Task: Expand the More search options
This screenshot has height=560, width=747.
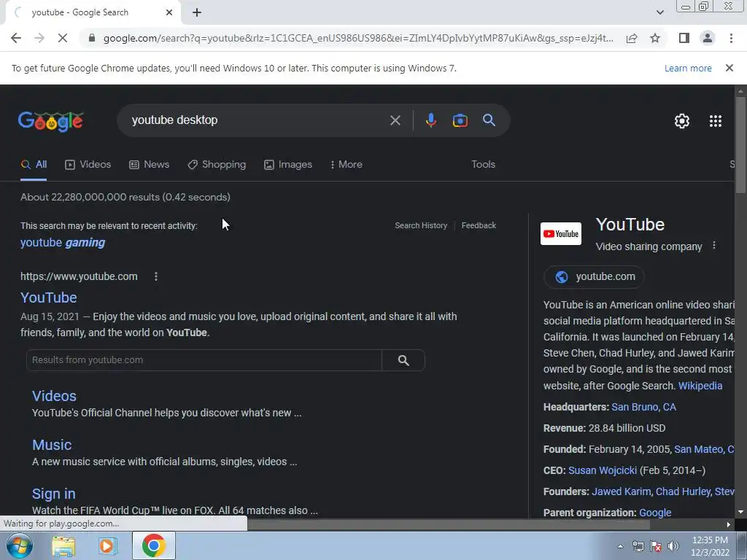Action: 347,164
